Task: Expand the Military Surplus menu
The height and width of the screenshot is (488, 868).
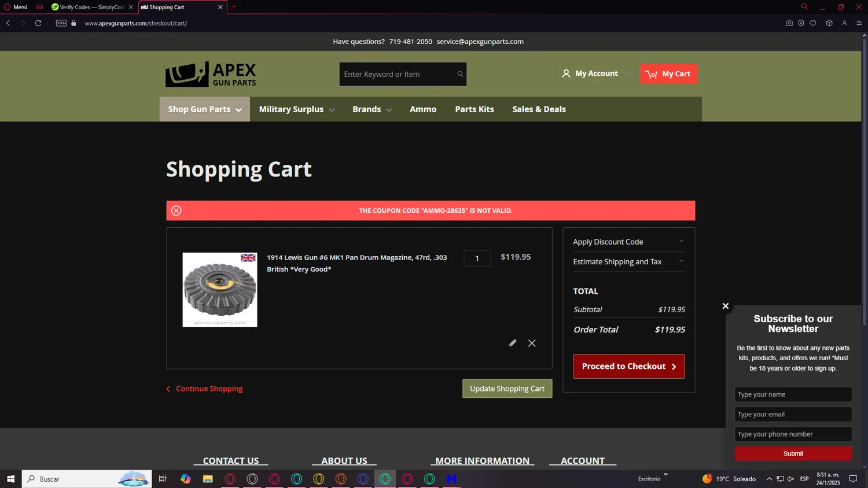Action: [x=297, y=109]
